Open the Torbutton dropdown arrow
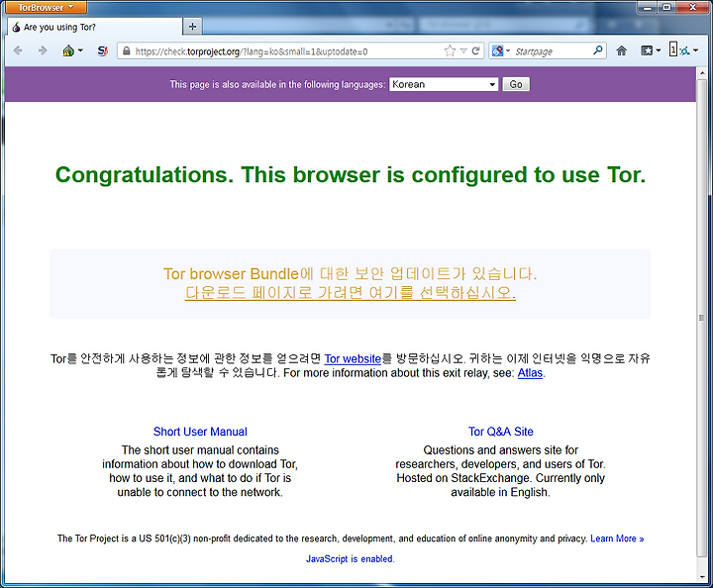713x588 pixels. (x=80, y=50)
